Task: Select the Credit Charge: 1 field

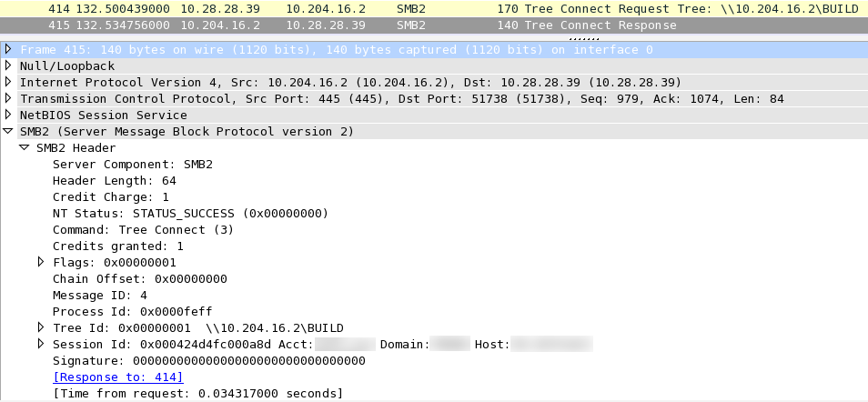Action: click(x=111, y=197)
